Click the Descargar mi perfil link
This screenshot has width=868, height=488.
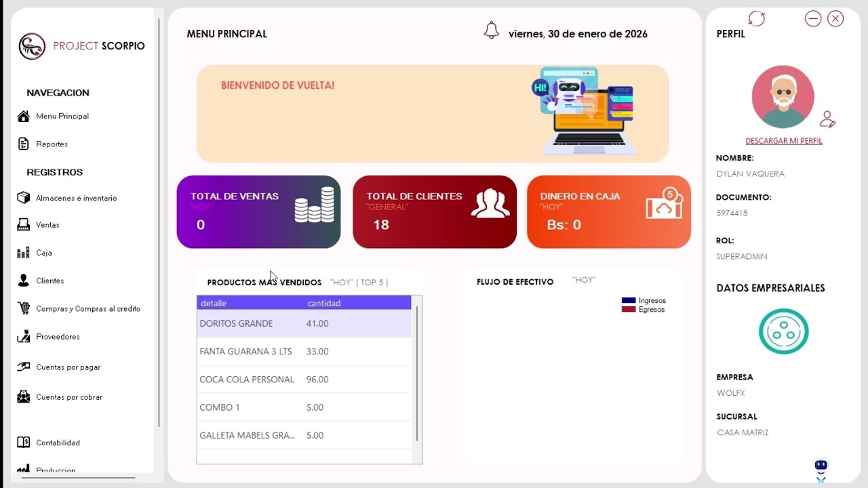[x=784, y=141]
